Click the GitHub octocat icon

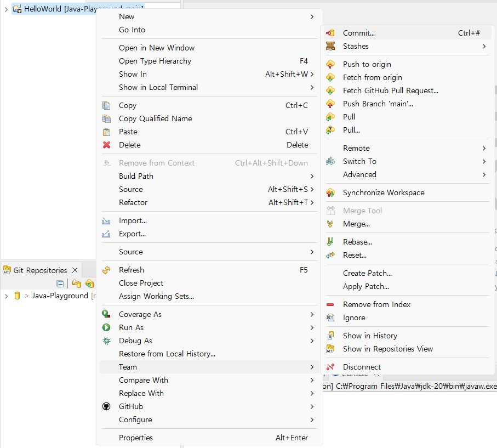click(106, 406)
